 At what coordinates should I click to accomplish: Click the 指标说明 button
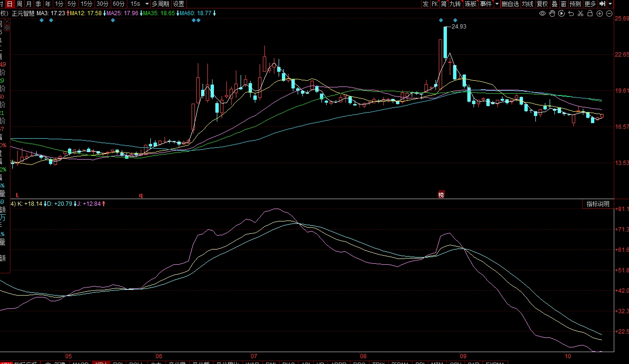[x=598, y=204]
